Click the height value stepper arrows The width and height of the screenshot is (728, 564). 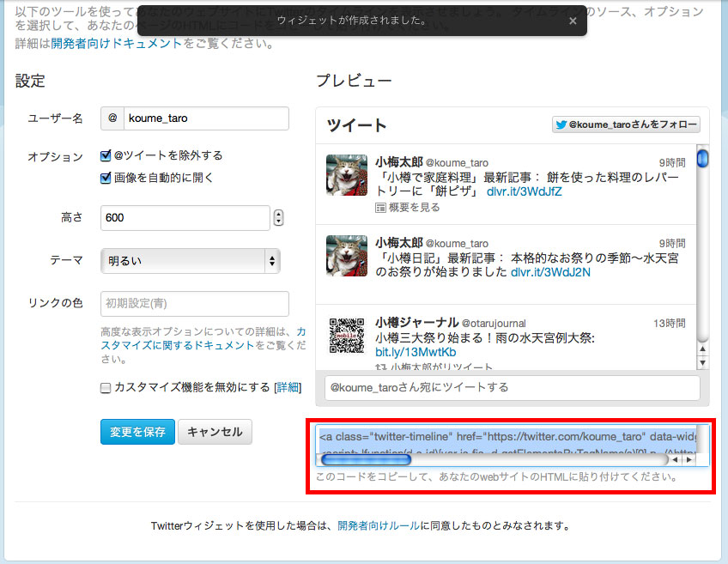[x=278, y=218]
